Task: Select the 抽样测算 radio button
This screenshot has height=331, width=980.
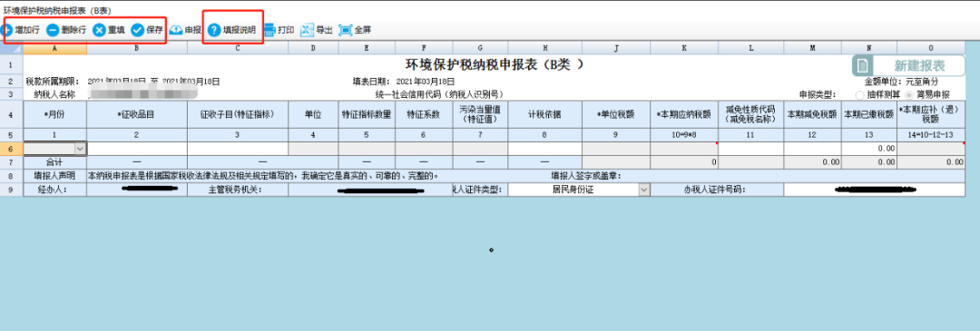Action: [860, 95]
